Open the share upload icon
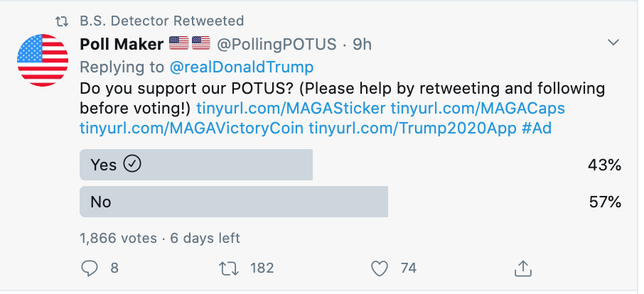Screen dimensions: 644x294 [523, 268]
